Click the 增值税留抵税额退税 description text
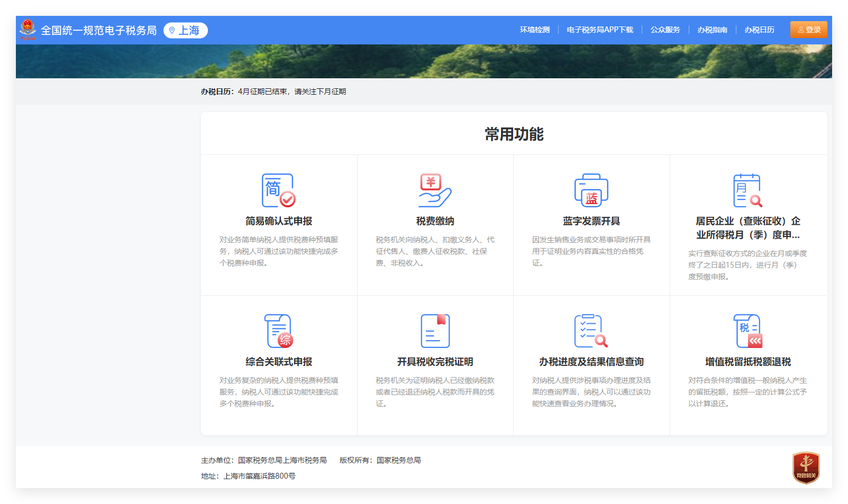 click(x=748, y=392)
